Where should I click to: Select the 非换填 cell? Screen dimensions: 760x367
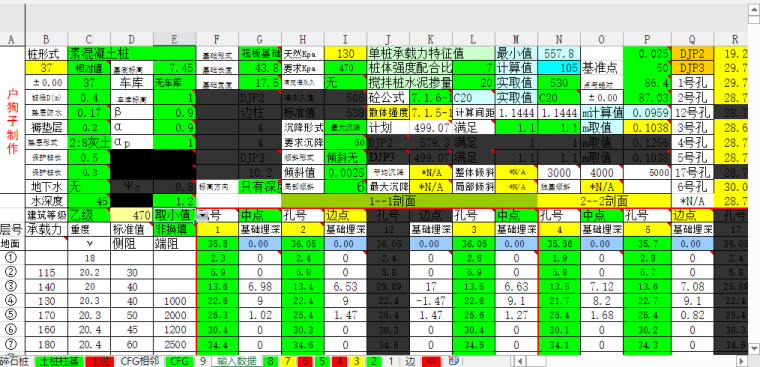click(174, 229)
